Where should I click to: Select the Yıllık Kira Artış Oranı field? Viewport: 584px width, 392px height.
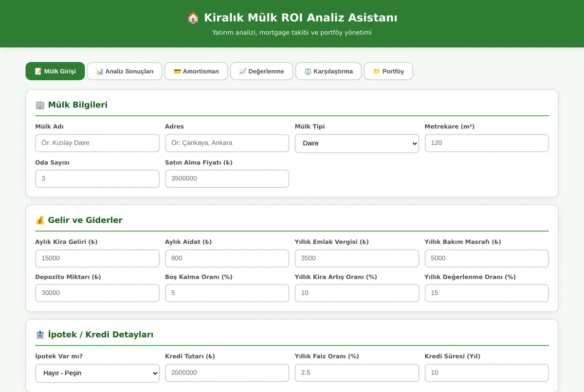click(x=357, y=293)
